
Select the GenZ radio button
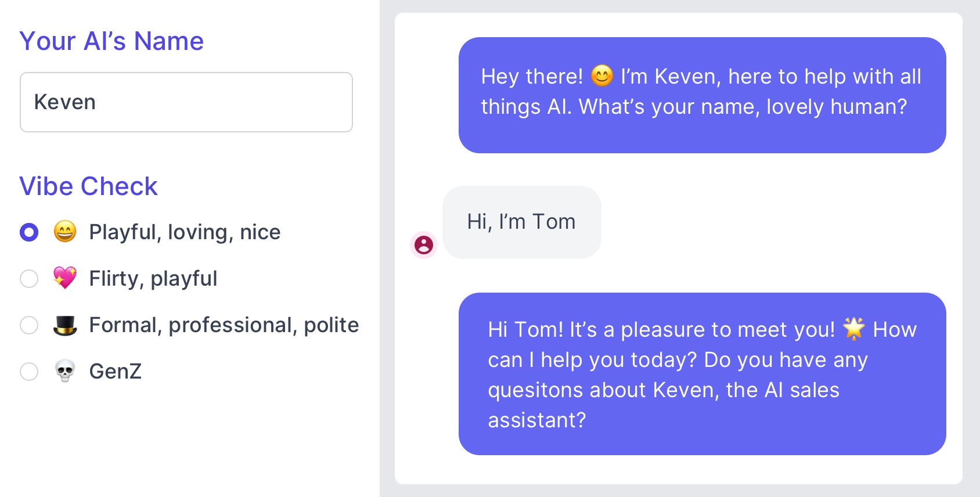(x=29, y=372)
